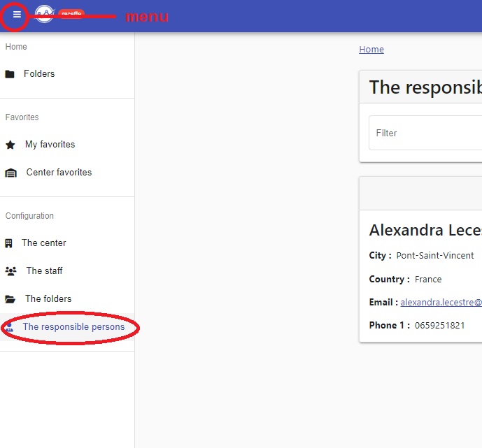Click the phone number 0659251821

pyautogui.click(x=439, y=326)
